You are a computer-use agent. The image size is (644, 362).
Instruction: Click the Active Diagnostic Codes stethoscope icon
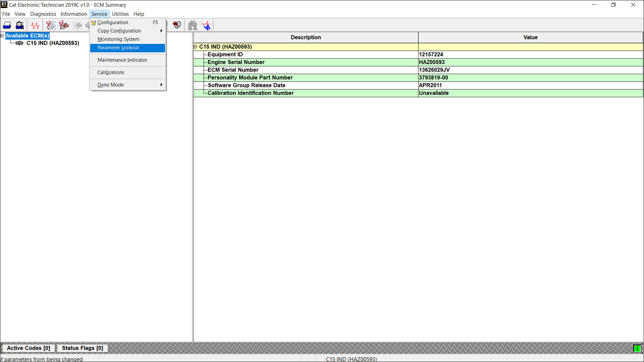tap(51, 25)
